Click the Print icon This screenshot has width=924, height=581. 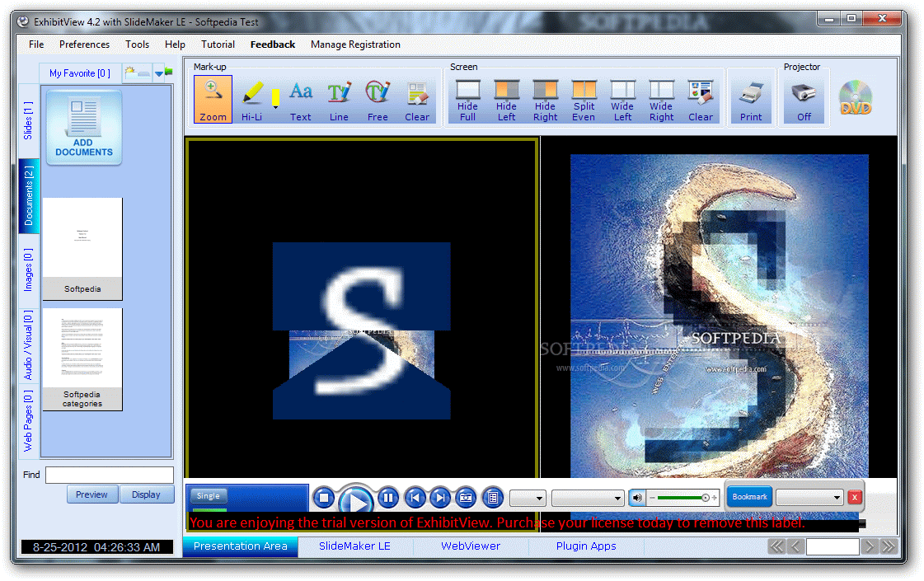752,101
